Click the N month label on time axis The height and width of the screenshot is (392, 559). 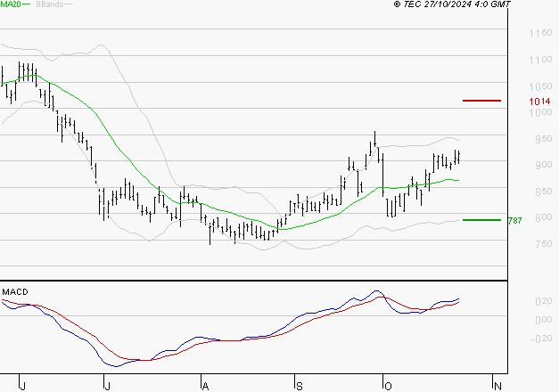coord(498,387)
